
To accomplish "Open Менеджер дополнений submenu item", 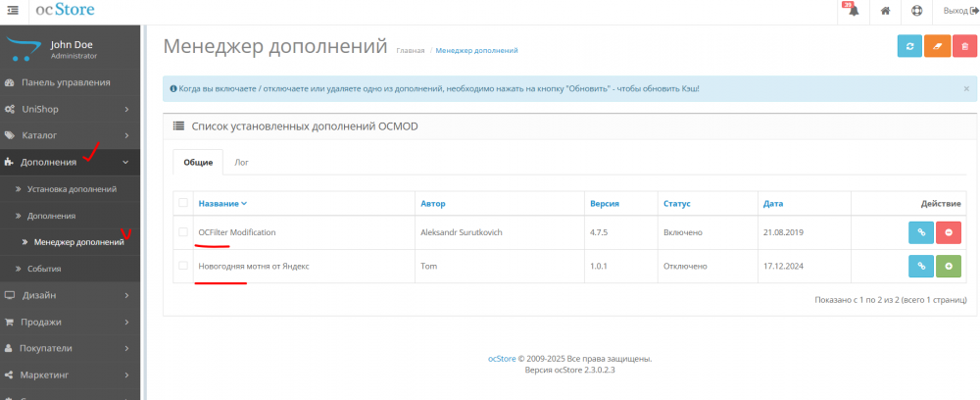I will [78, 242].
